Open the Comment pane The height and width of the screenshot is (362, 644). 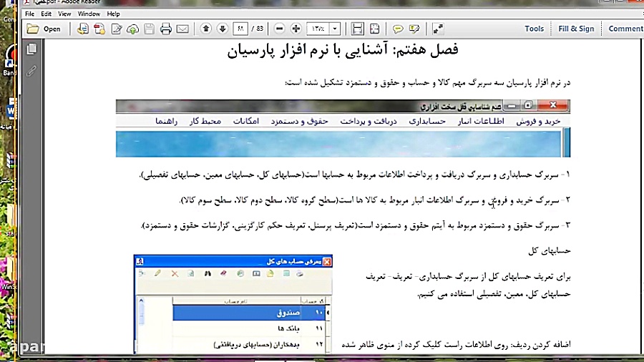(625, 29)
